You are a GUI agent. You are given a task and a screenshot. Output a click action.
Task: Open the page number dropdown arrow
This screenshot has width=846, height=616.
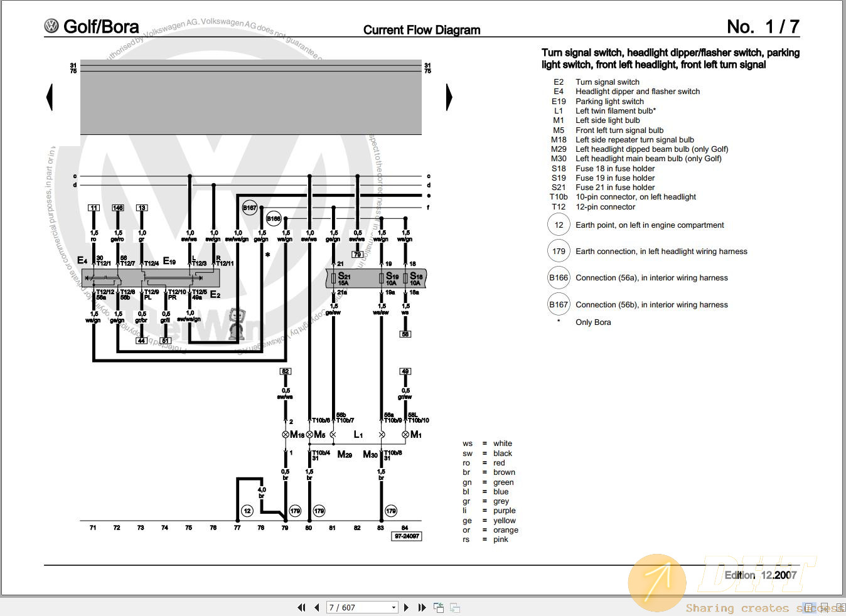[x=394, y=607]
